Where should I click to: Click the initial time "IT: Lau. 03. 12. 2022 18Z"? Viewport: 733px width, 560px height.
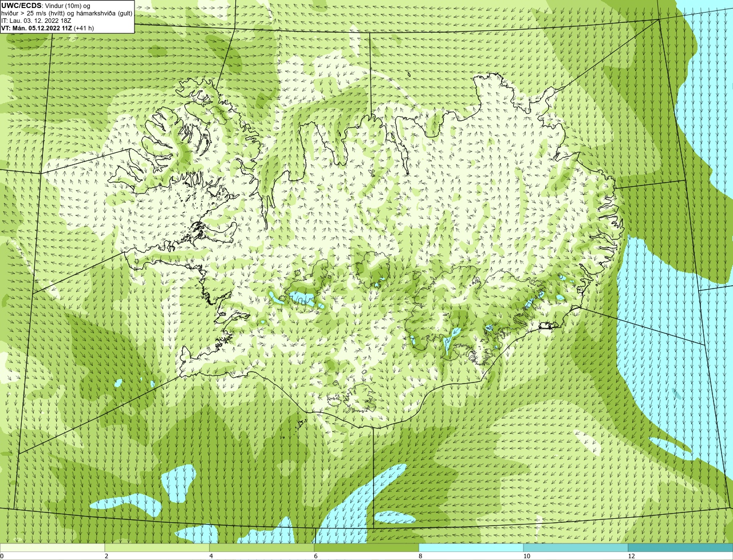pos(36,21)
